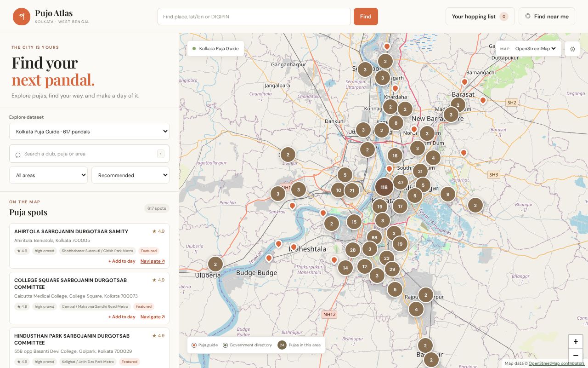This screenshot has height=368, width=588.
Task: Click the slash shortcut key badge
Action: [161, 154]
